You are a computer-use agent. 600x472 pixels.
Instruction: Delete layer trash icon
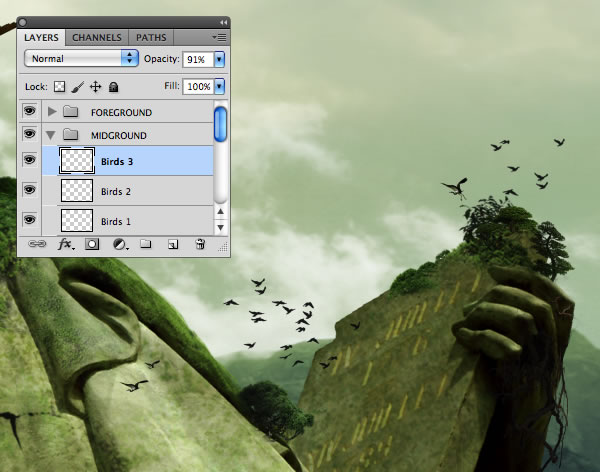coord(200,244)
